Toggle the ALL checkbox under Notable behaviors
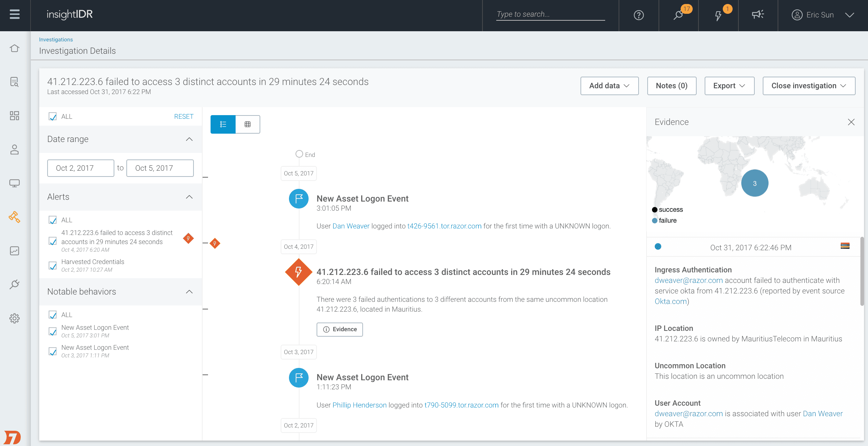The height and width of the screenshot is (446, 868). [53, 315]
